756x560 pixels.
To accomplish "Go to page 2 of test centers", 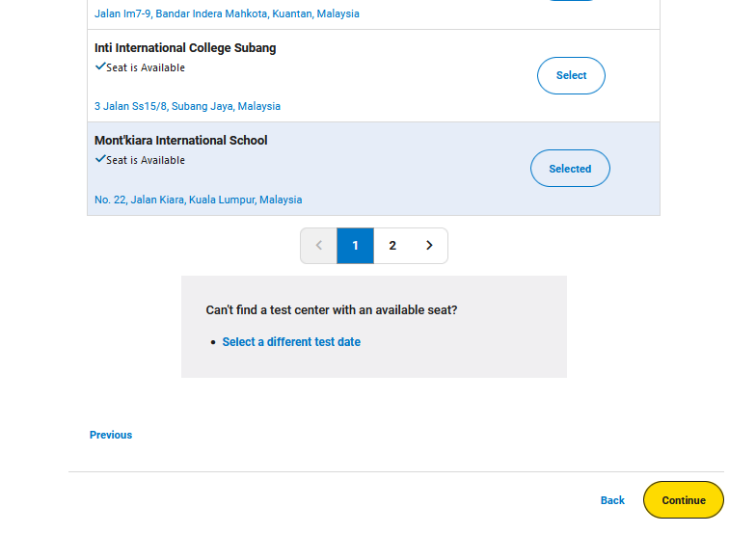I will pyautogui.click(x=392, y=246).
